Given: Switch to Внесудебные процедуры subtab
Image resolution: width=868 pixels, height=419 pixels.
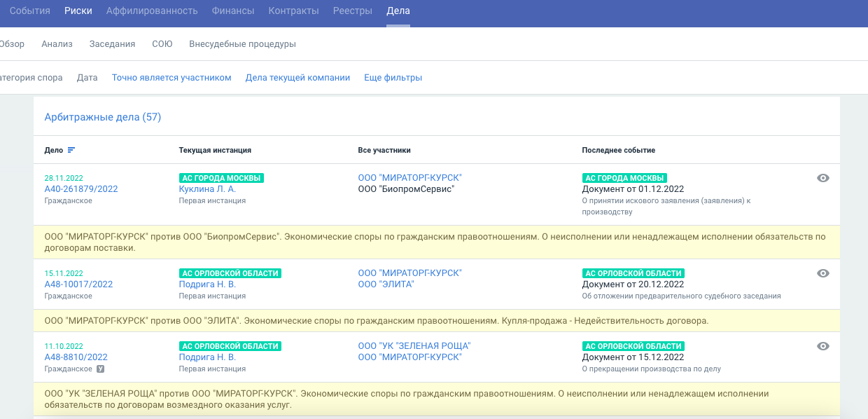Looking at the screenshot, I should 242,44.
